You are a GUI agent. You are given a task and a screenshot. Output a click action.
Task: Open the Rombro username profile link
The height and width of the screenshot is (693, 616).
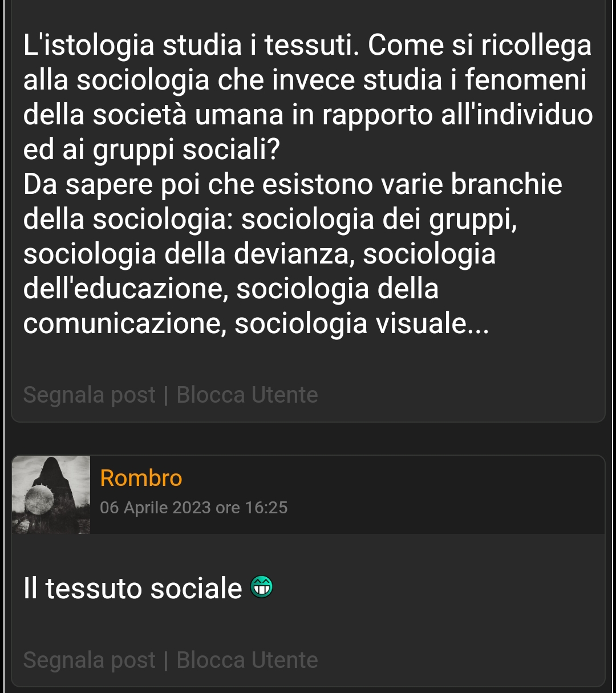[x=141, y=478]
